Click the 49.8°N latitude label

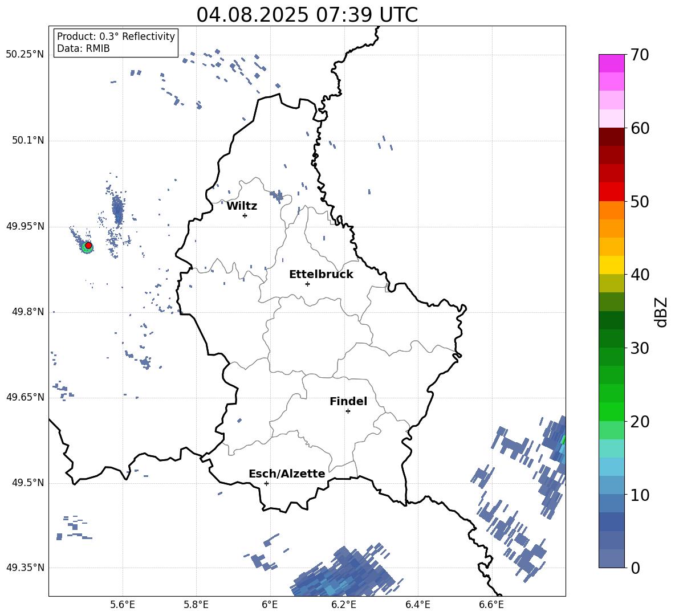pyautogui.click(x=28, y=312)
